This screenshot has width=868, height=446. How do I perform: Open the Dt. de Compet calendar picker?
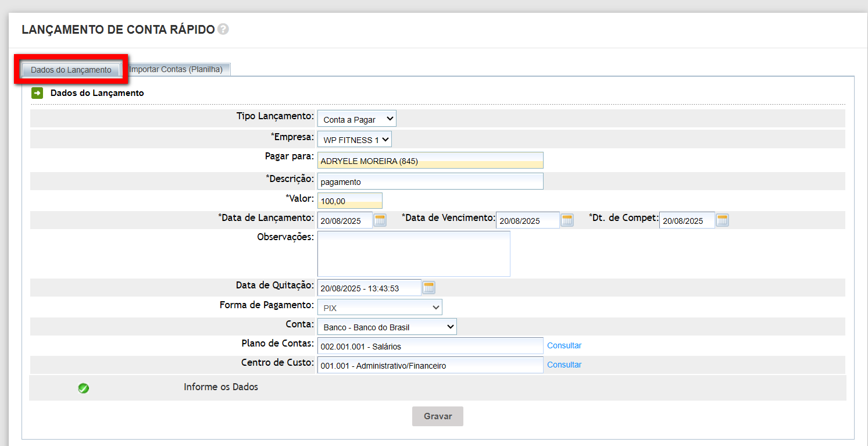[x=722, y=220]
